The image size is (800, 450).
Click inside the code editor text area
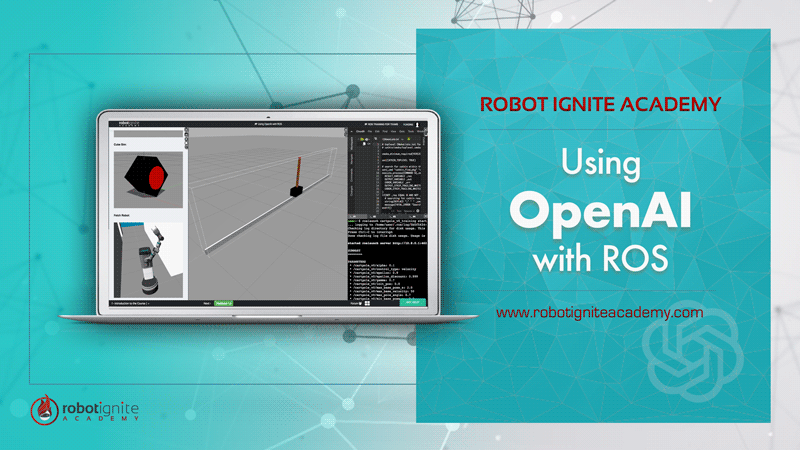tap(401, 176)
